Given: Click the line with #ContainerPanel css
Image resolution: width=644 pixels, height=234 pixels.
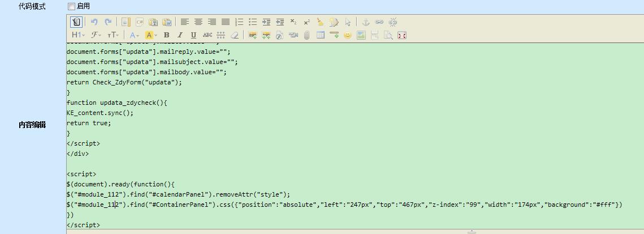Looking at the screenshot, I should pyautogui.click(x=344, y=205).
